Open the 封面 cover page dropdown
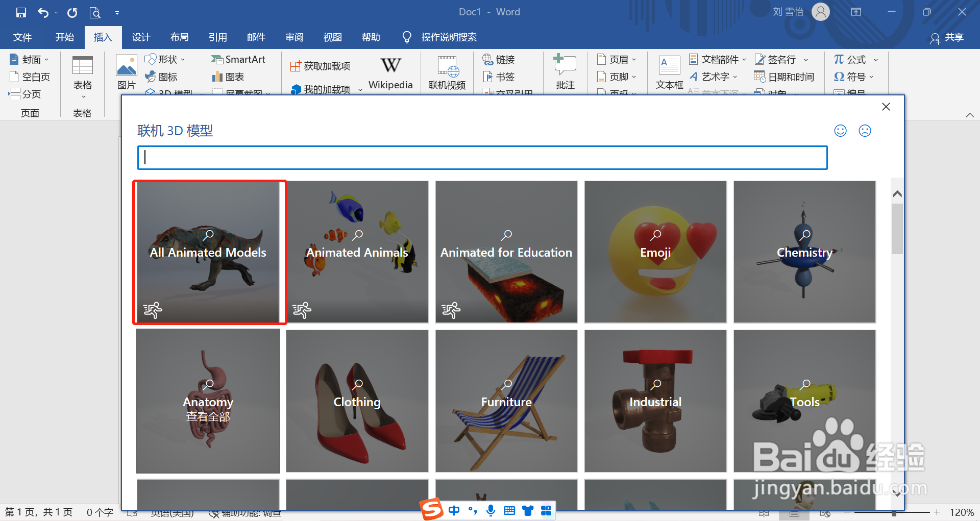 point(29,60)
